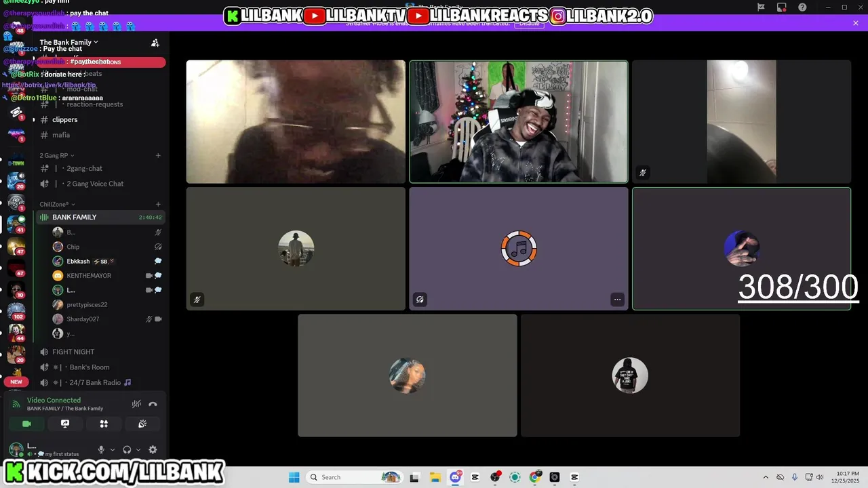Join 24/7 Bank Radio channel
Image resolution: width=868 pixels, height=488 pixels.
click(x=100, y=382)
